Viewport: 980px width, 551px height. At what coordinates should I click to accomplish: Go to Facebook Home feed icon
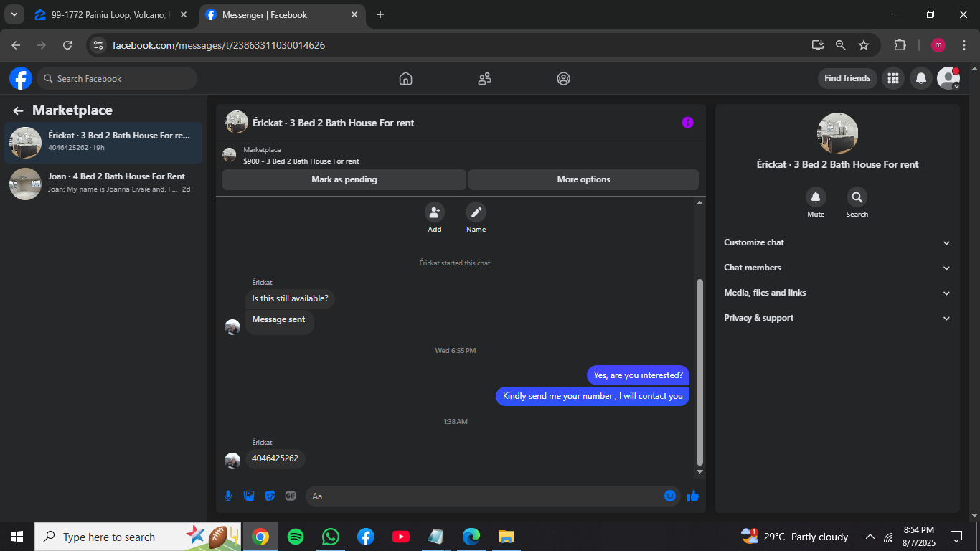pos(405,78)
